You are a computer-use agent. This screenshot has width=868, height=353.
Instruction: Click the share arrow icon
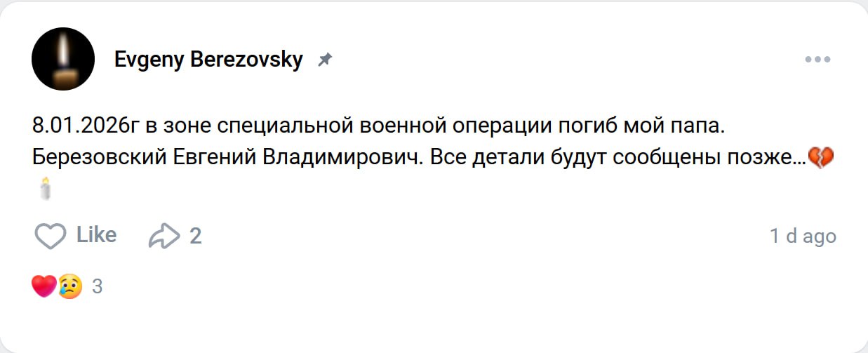point(163,237)
